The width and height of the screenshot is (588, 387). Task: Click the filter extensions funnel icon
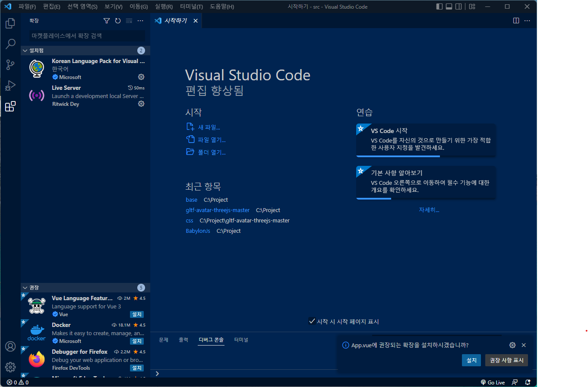107,21
